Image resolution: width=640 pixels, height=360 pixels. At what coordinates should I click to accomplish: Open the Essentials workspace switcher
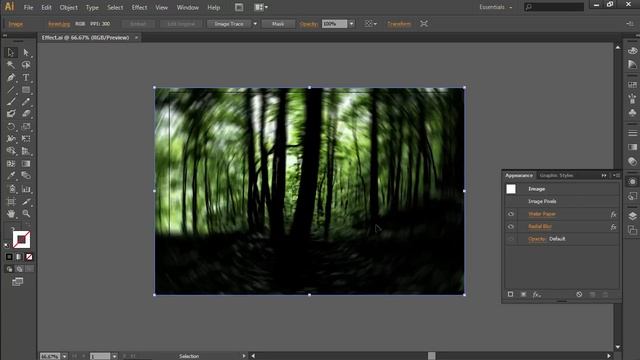[x=496, y=7]
